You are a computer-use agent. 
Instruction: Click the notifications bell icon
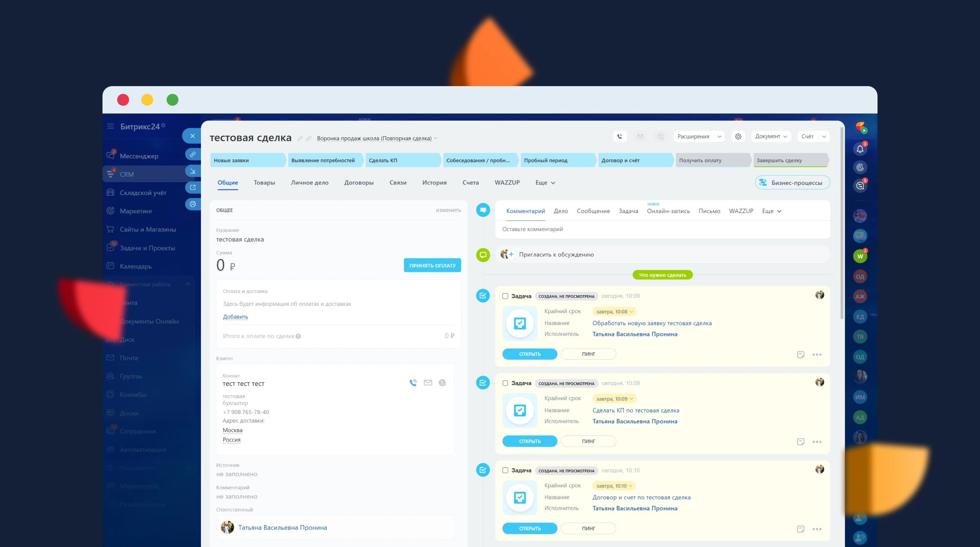860,149
